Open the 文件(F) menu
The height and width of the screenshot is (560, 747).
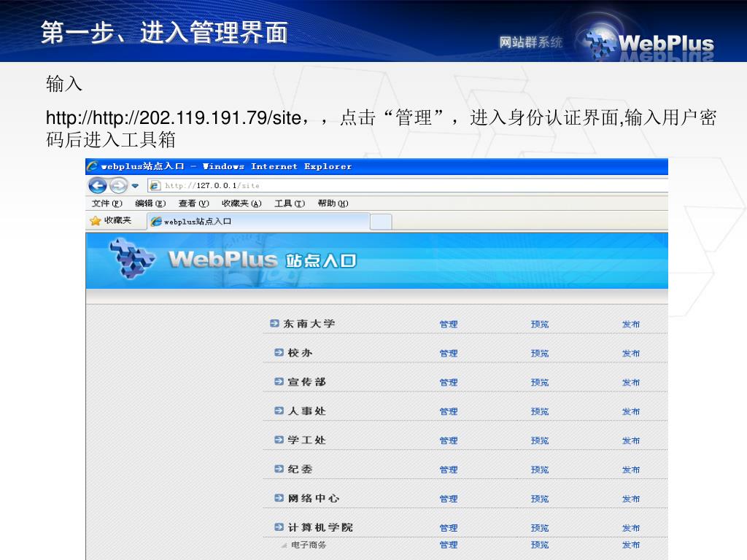[107, 203]
